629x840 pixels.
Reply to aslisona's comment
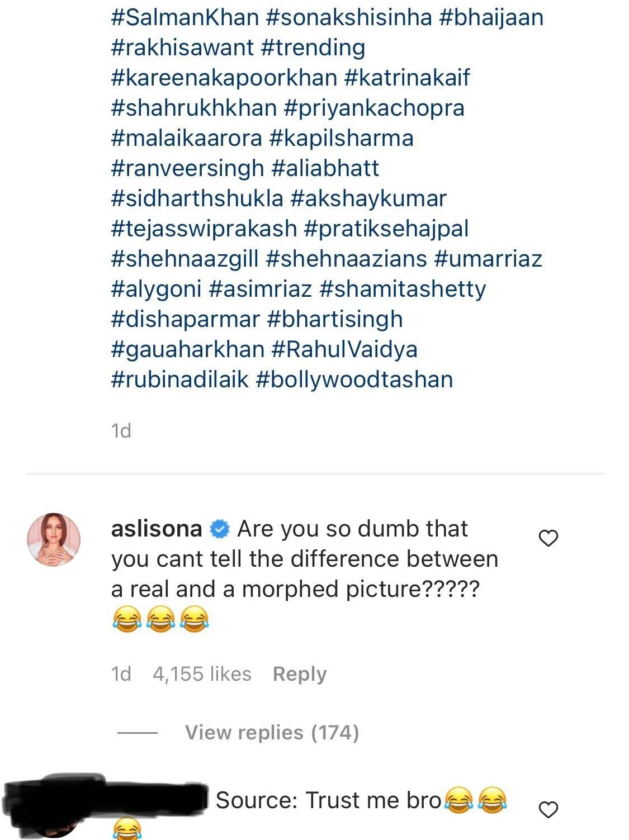pyautogui.click(x=299, y=674)
